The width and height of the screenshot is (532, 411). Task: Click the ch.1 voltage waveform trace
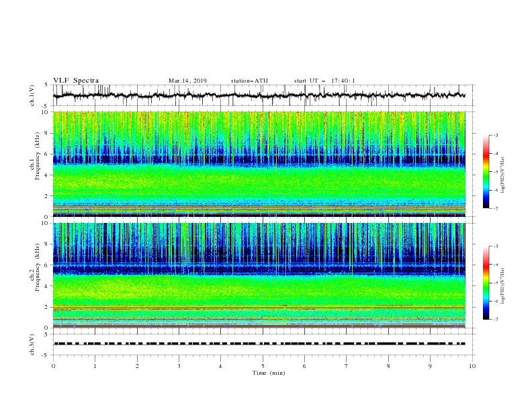tap(259, 95)
